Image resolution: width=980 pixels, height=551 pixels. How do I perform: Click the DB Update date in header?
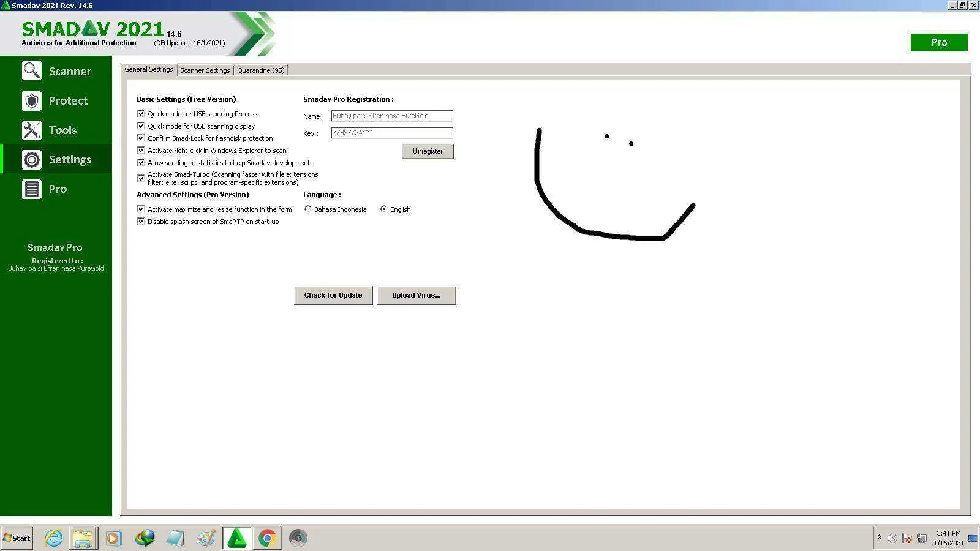189,43
